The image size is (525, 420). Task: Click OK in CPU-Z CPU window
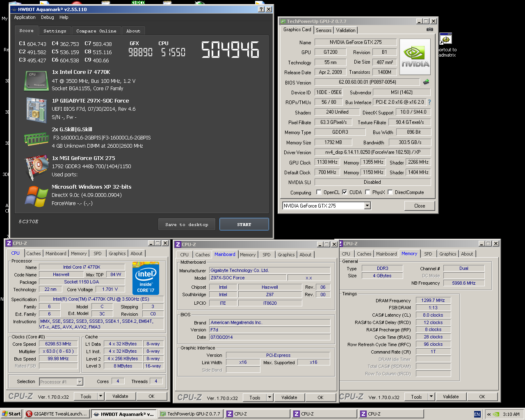pos(151,396)
